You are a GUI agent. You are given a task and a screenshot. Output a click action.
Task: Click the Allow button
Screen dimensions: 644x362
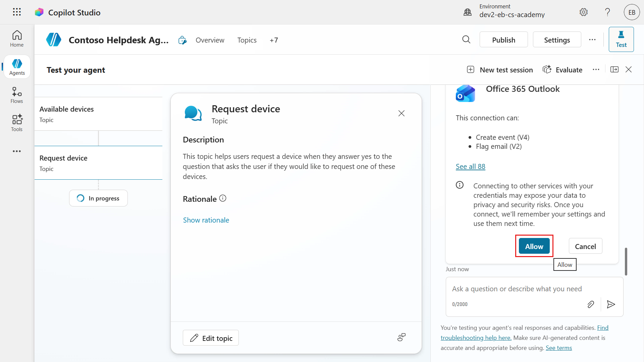534,246
